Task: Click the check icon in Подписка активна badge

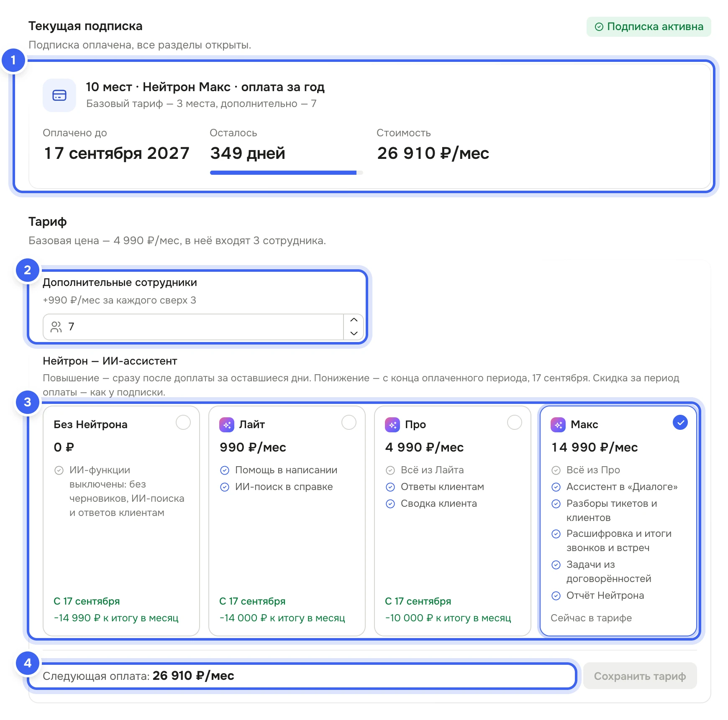Action: (599, 27)
